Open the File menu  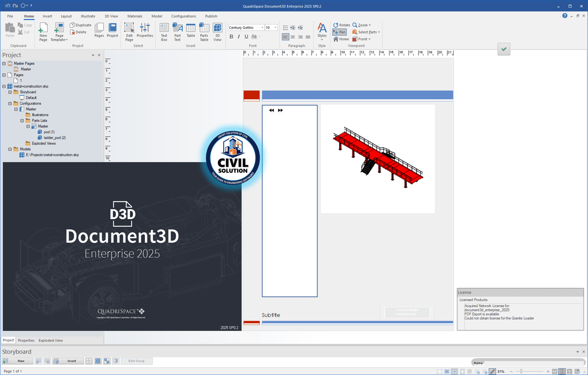click(x=10, y=16)
